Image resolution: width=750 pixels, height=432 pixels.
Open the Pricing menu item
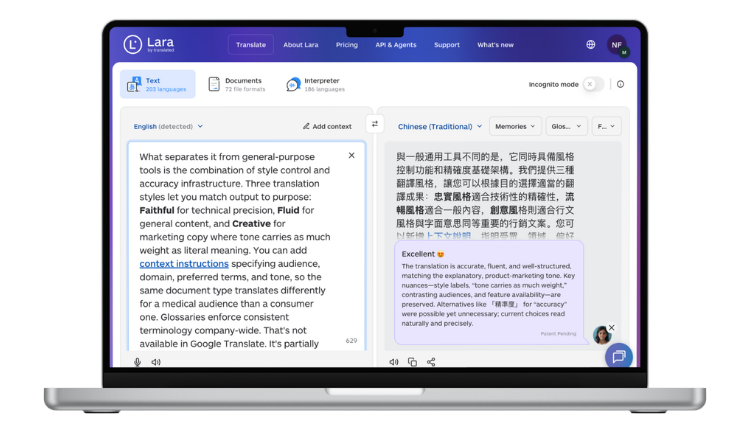[347, 45]
